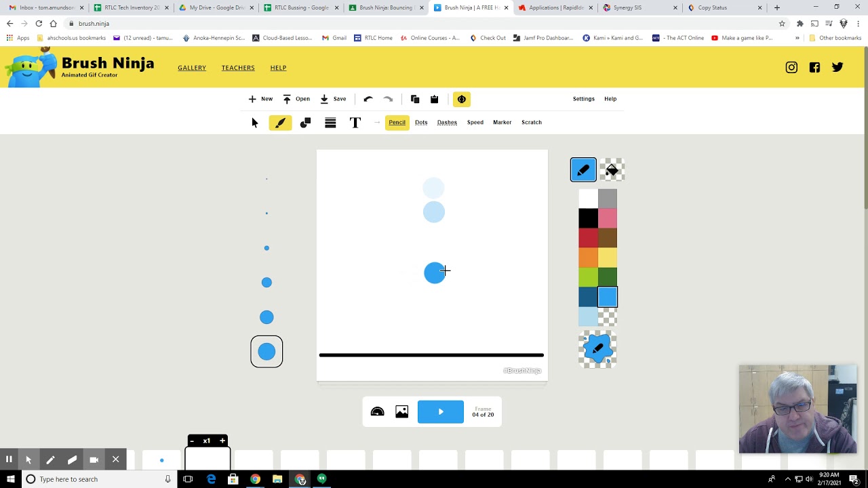Play the animation
Image resolution: width=868 pixels, height=488 pixels.
pyautogui.click(x=441, y=412)
